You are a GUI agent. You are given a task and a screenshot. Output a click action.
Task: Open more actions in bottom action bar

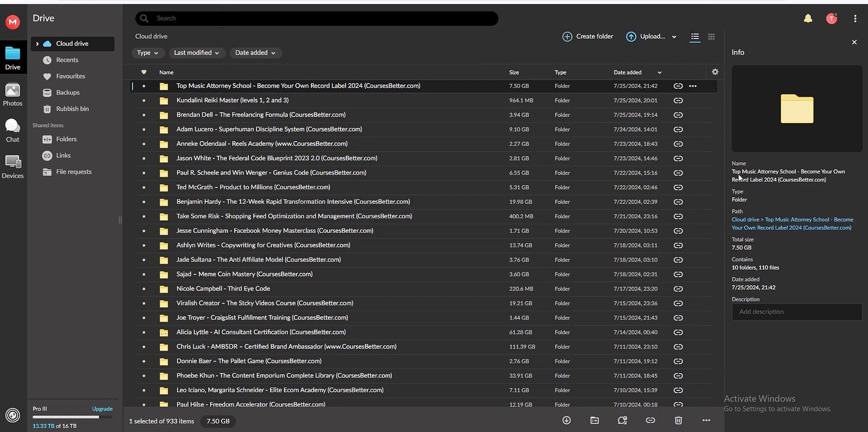coord(706,421)
